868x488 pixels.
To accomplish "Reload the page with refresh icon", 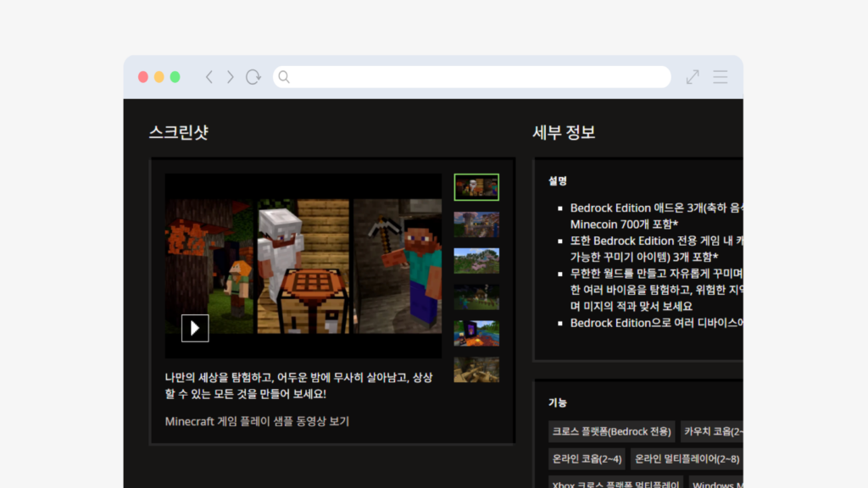I will (x=253, y=77).
